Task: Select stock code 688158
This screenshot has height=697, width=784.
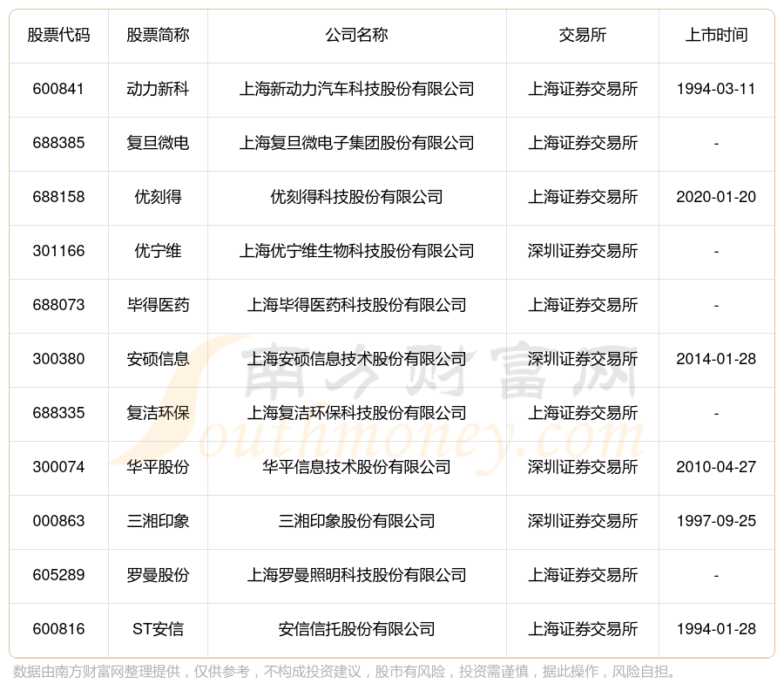Action: (58, 197)
